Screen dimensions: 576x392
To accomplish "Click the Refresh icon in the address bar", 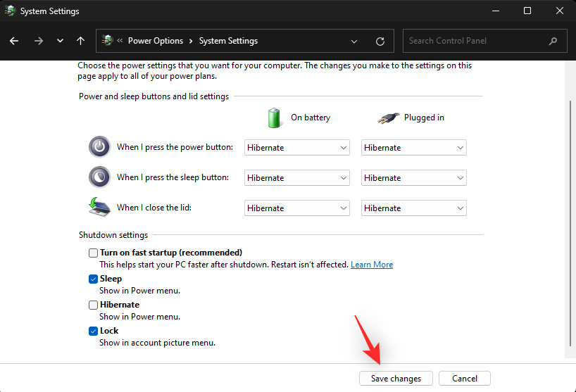I will click(380, 41).
